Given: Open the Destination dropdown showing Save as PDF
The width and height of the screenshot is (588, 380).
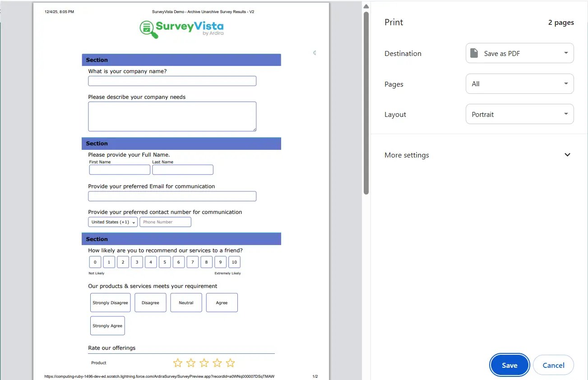Looking at the screenshot, I should [520, 53].
